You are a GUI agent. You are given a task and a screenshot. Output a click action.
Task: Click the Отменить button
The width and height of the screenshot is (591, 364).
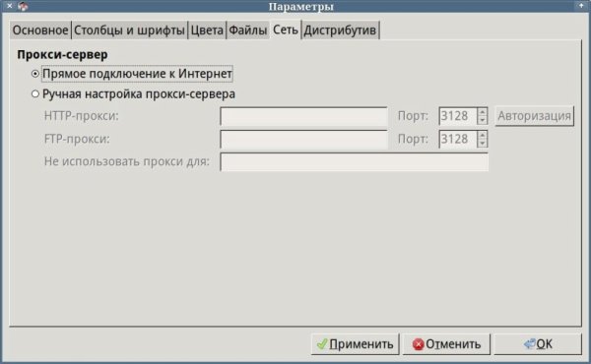(446, 344)
